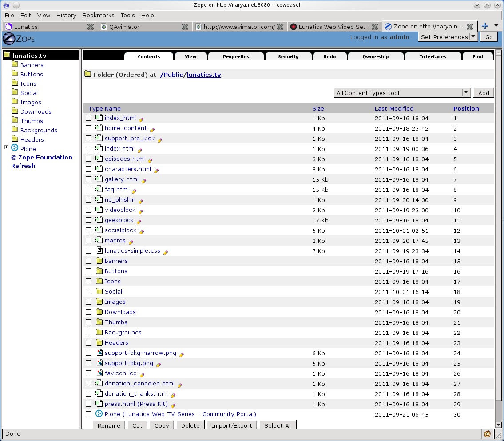Click the folder icon of the Social row
The image size is (504, 441).
coord(99,291)
